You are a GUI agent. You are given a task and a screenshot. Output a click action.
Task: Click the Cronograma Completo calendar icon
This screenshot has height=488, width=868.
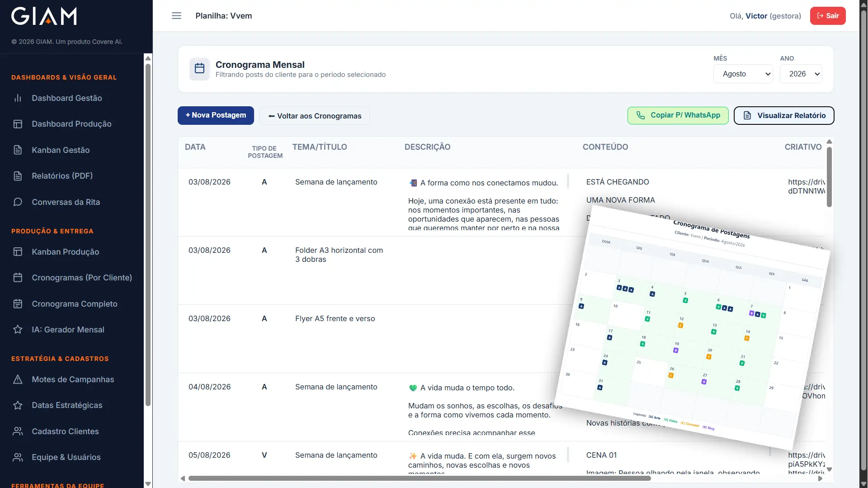18,304
